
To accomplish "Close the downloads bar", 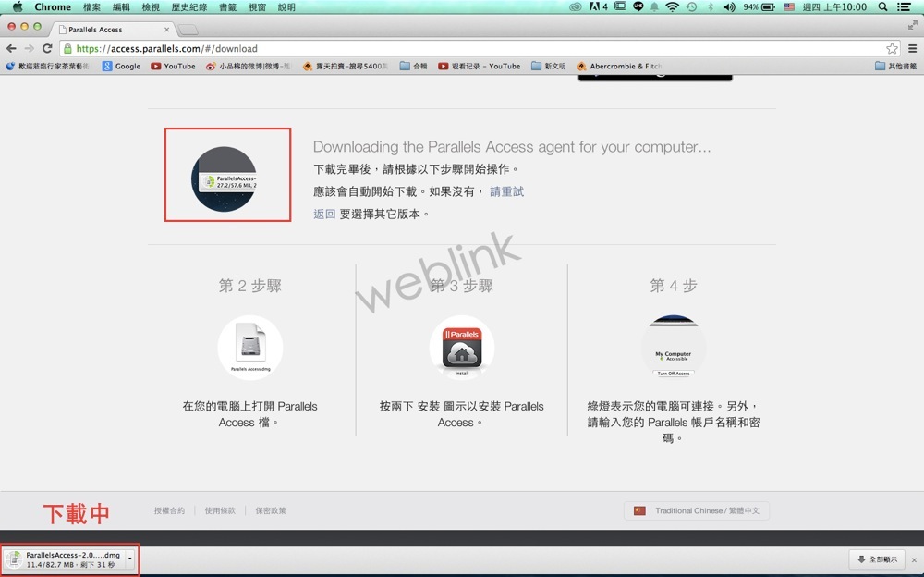I will [x=914, y=559].
